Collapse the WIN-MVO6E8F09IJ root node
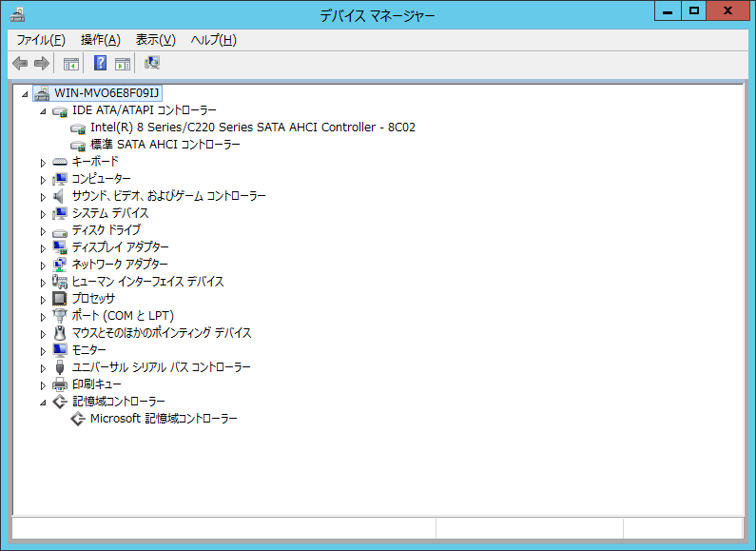The image size is (756, 551). [x=25, y=94]
